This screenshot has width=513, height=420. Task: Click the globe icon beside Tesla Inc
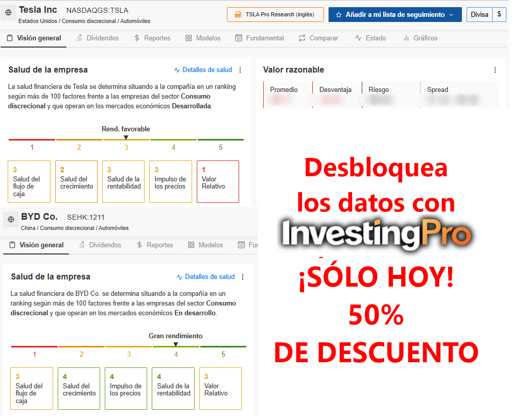pyautogui.click(x=9, y=13)
